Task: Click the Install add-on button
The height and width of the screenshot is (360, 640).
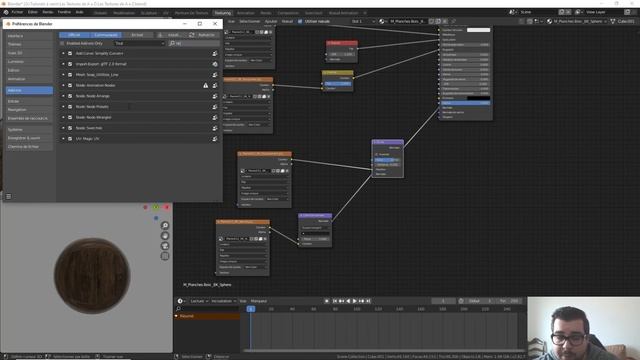Action: 171,35
